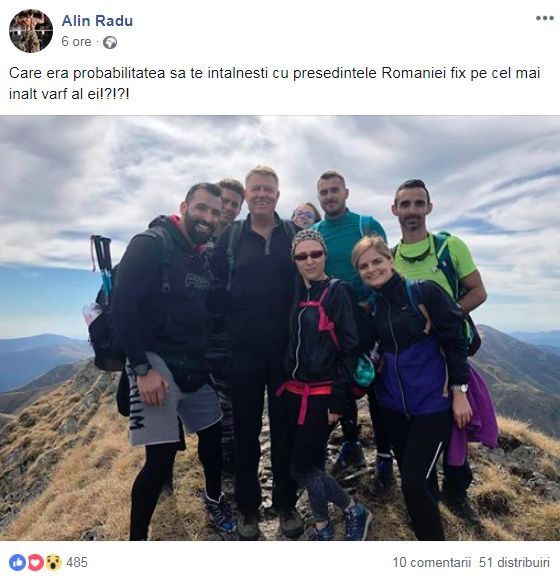Click the word "probabilitatea" in the caption

tap(119, 73)
